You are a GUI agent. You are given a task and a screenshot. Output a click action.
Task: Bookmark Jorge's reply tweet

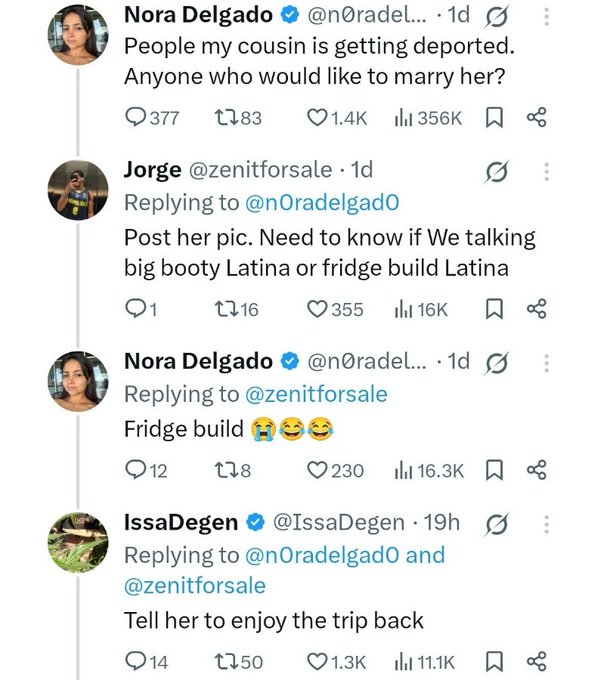click(x=494, y=310)
